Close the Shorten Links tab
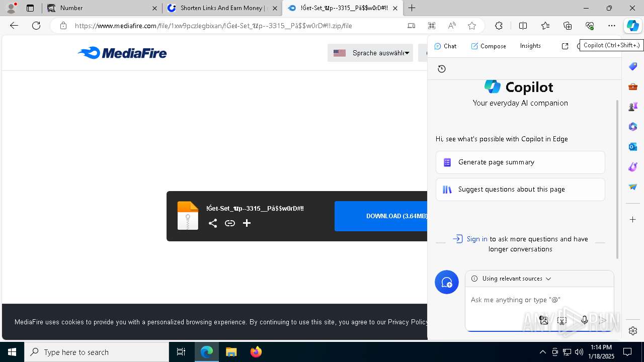The height and width of the screenshot is (362, 644). 275,8
